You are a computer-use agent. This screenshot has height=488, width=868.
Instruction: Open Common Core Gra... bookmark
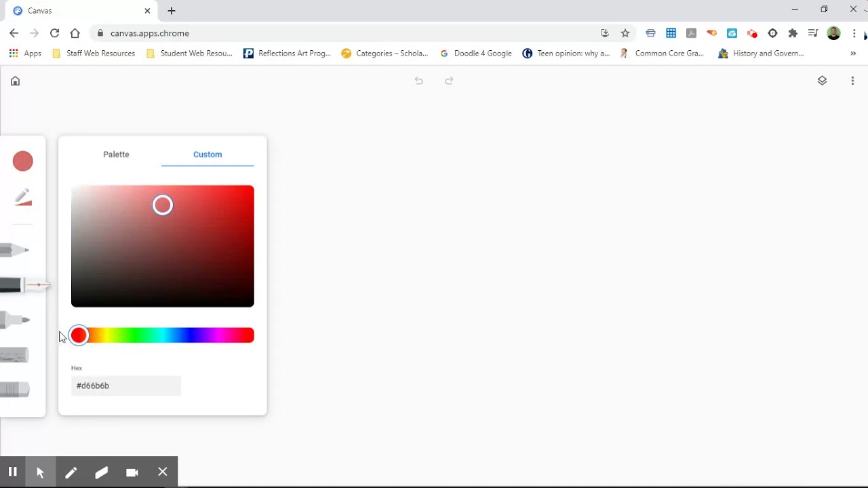(662, 54)
